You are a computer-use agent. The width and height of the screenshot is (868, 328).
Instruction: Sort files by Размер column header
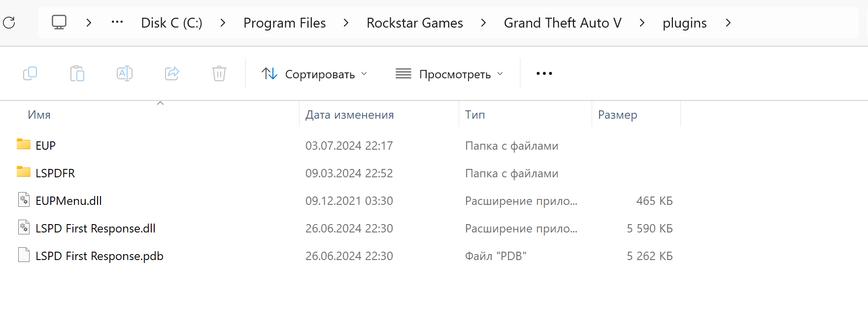(617, 115)
